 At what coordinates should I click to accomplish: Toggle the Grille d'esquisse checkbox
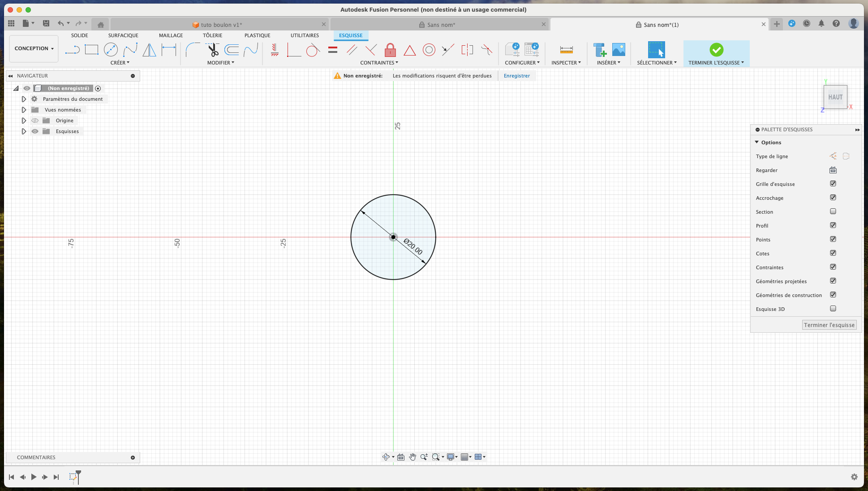(833, 184)
